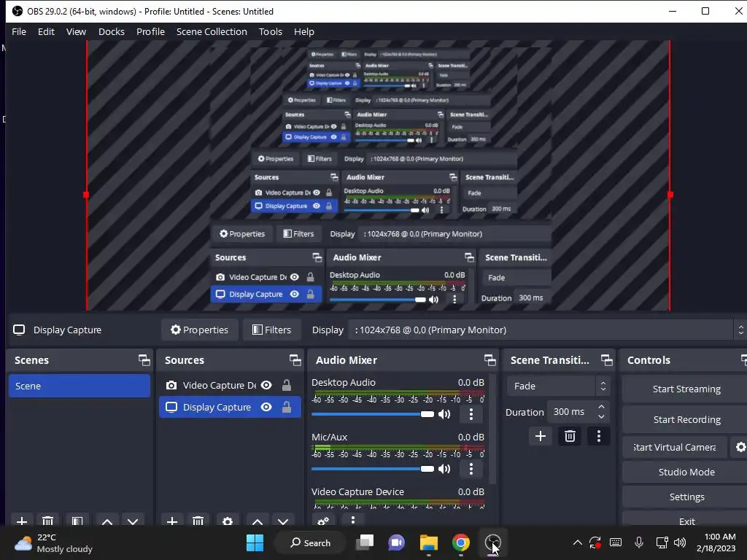
Task: Remove selected scene with trash icon
Action: (47, 521)
